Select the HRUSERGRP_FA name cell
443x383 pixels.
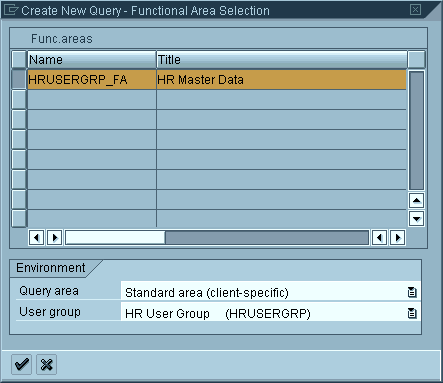[92, 79]
